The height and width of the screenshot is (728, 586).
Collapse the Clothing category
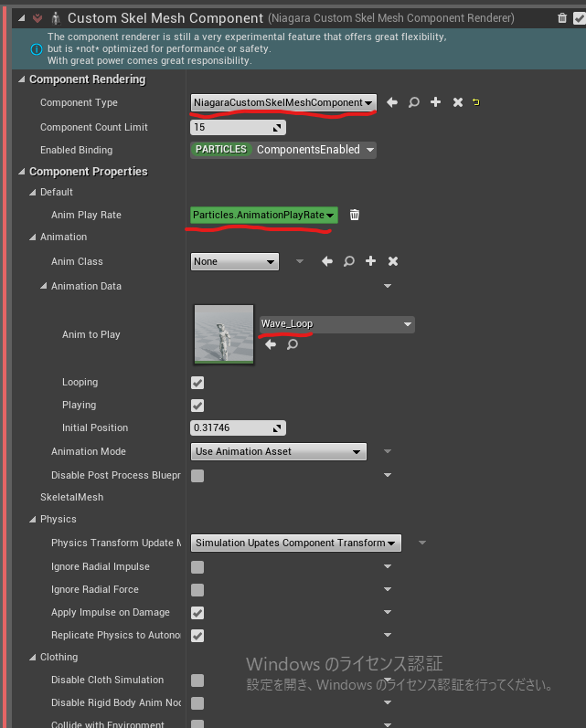tap(32, 658)
